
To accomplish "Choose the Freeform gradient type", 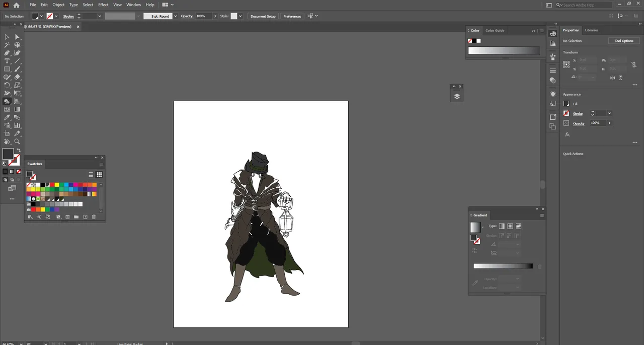I will pyautogui.click(x=518, y=226).
